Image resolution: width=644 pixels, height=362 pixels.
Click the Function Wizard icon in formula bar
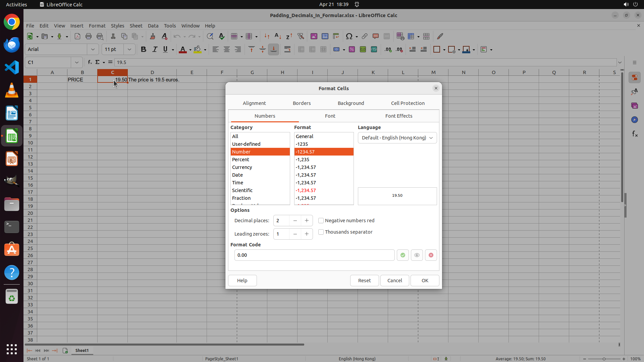click(x=90, y=62)
